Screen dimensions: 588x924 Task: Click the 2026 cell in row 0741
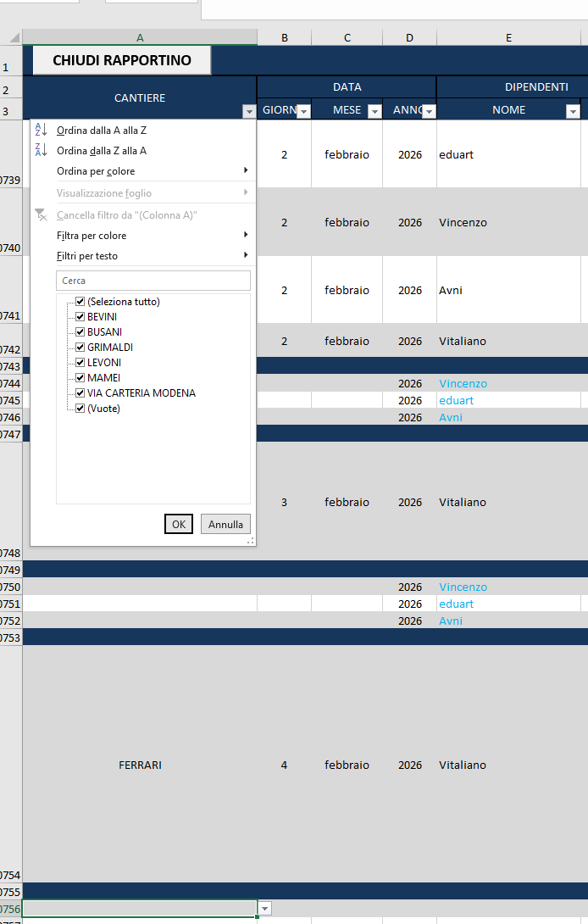[x=409, y=290]
